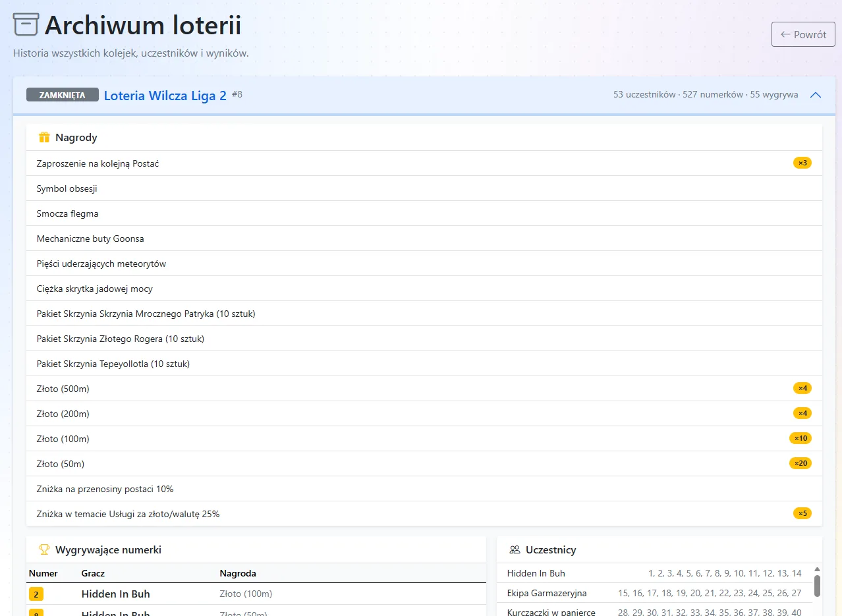842x616 pixels.
Task: Click the ×10 badge on Złoto (100m)
Action: [x=800, y=438]
